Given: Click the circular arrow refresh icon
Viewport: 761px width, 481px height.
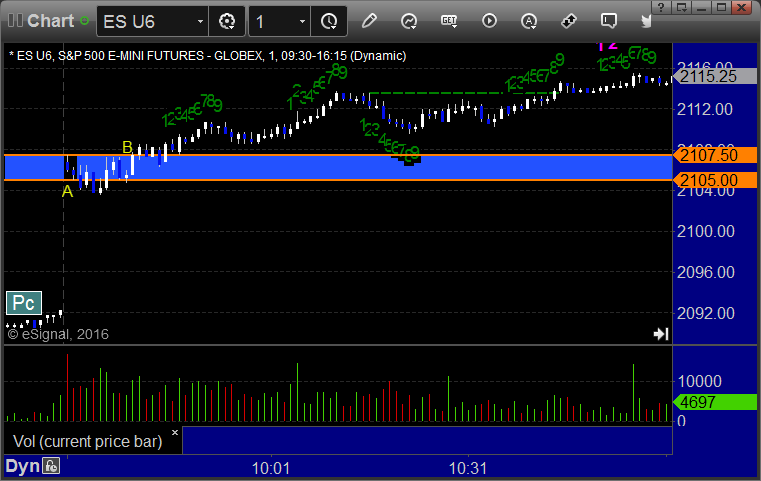Looking at the screenshot, I should click(x=409, y=21).
